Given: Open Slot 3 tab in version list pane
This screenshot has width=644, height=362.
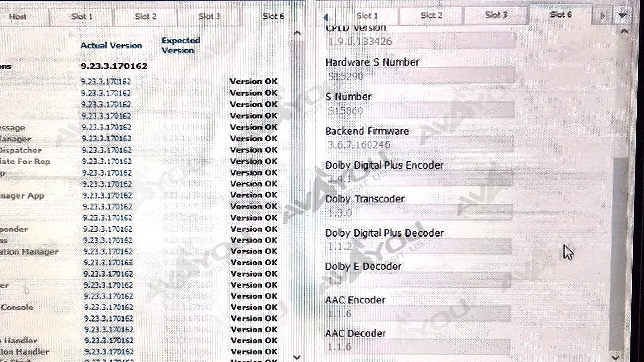Looking at the screenshot, I should (209, 17).
